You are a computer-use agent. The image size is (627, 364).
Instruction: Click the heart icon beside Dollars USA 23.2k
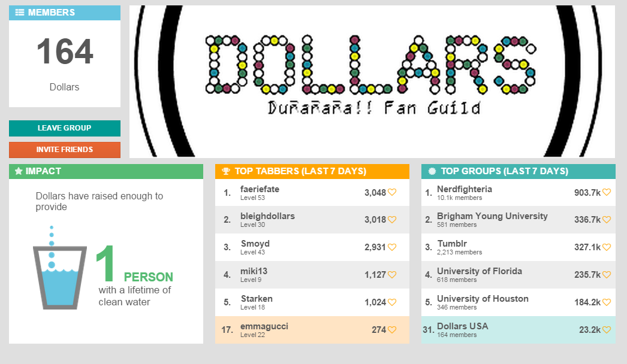(x=607, y=330)
